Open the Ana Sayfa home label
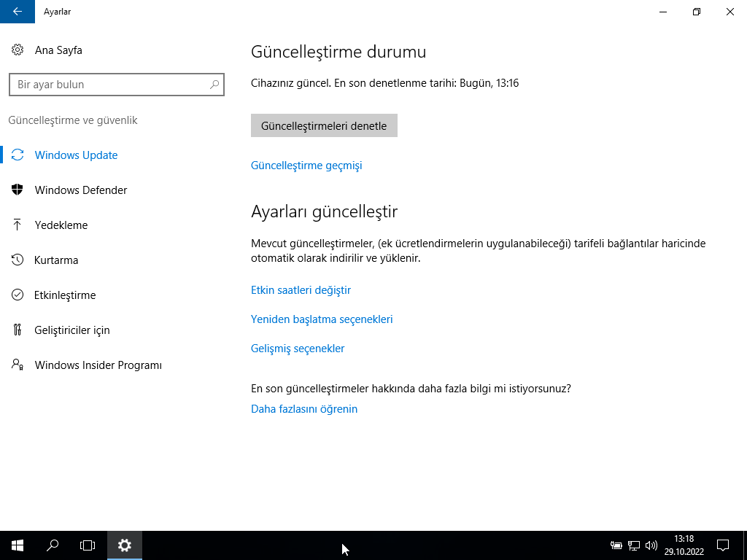This screenshot has width=747, height=560. click(58, 50)
